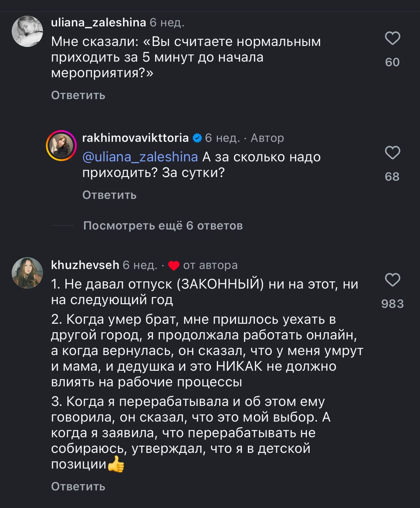Open the khuzhevseh username link
The width and height of the screenshot is (420, 508).
pyautogui.click(x=85, y=265)
